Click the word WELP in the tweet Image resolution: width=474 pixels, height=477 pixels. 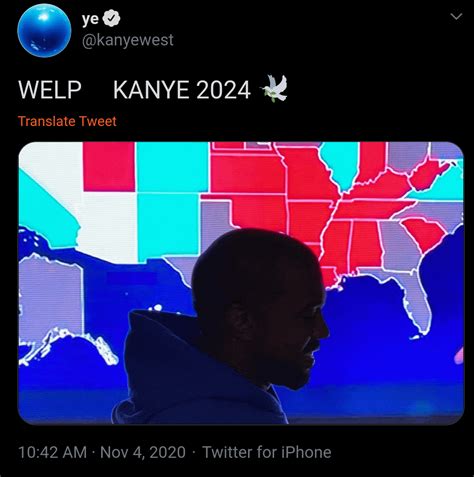[x=50, y=90]
